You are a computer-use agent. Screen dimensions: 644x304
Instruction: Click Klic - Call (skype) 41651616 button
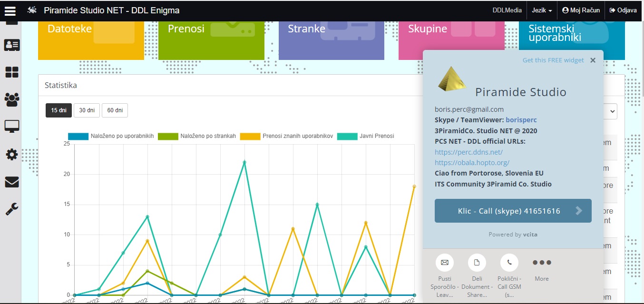tap(513, 211)
